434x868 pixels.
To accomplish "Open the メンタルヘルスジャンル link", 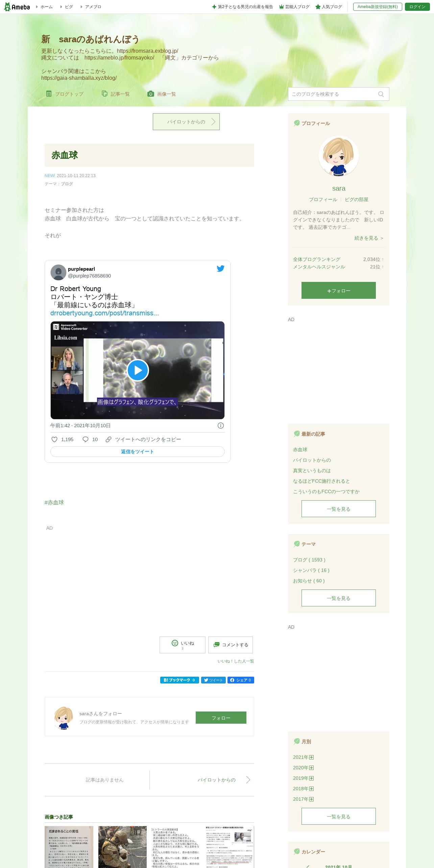I will click(x=319, y=267).
